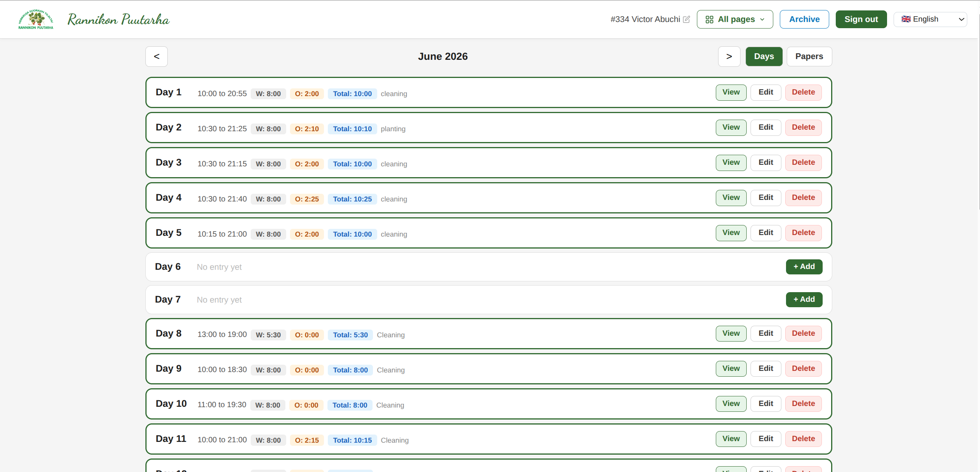This screenshot has height=472, width=980.
Task: Delete the Day 2 entry
Action: pos(803,127)
